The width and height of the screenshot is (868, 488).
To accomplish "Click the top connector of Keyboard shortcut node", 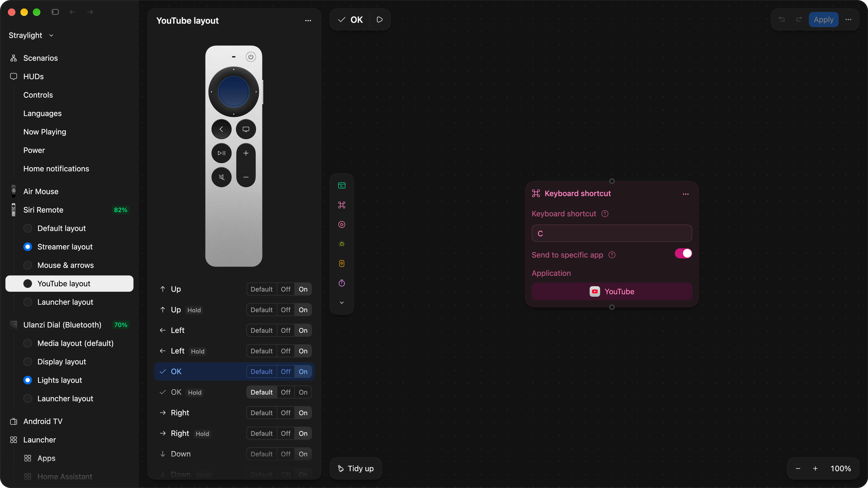I will tap(612, 181).
